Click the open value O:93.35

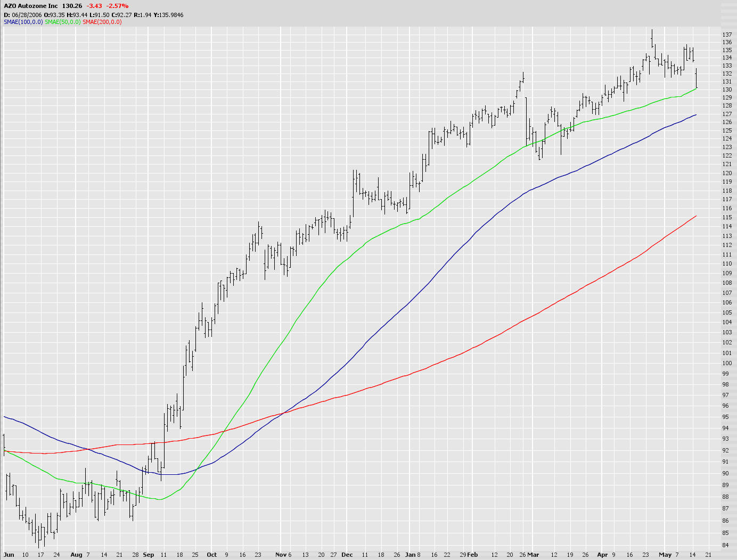(x=54, y=15)
